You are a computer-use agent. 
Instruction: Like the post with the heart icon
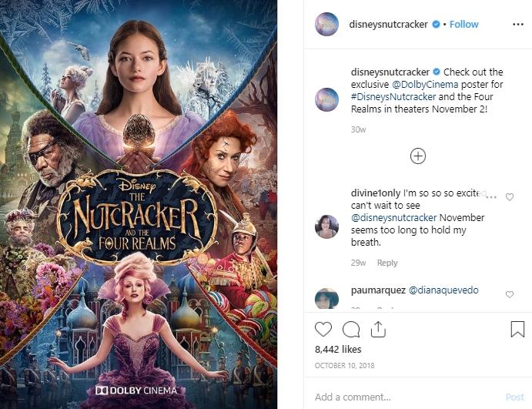(323, 329)
